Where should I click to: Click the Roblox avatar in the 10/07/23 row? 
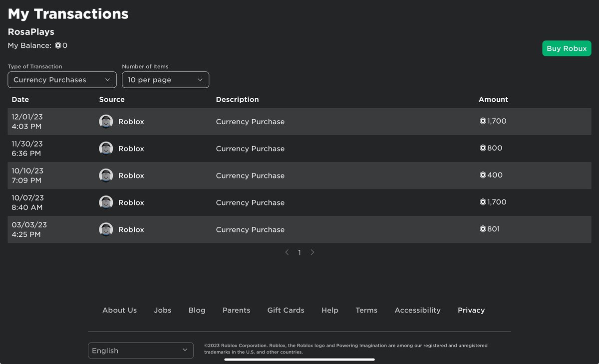coord(106,202)
